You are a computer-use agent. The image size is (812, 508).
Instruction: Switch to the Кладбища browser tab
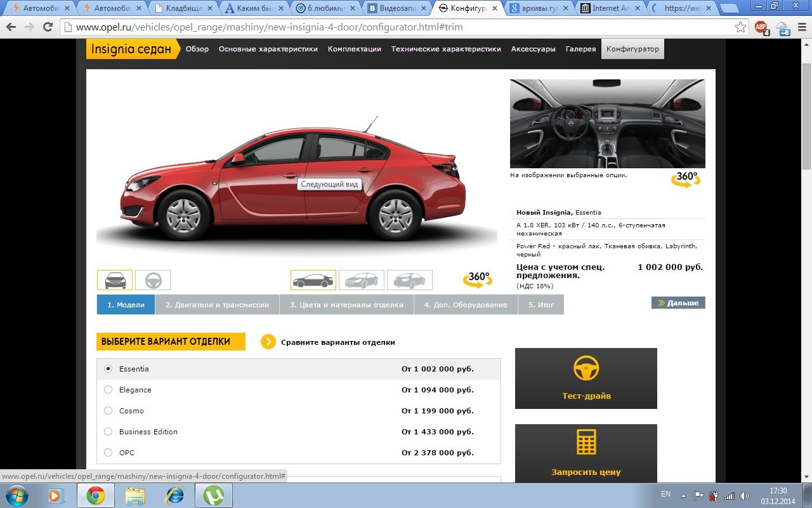click(183, 8)
